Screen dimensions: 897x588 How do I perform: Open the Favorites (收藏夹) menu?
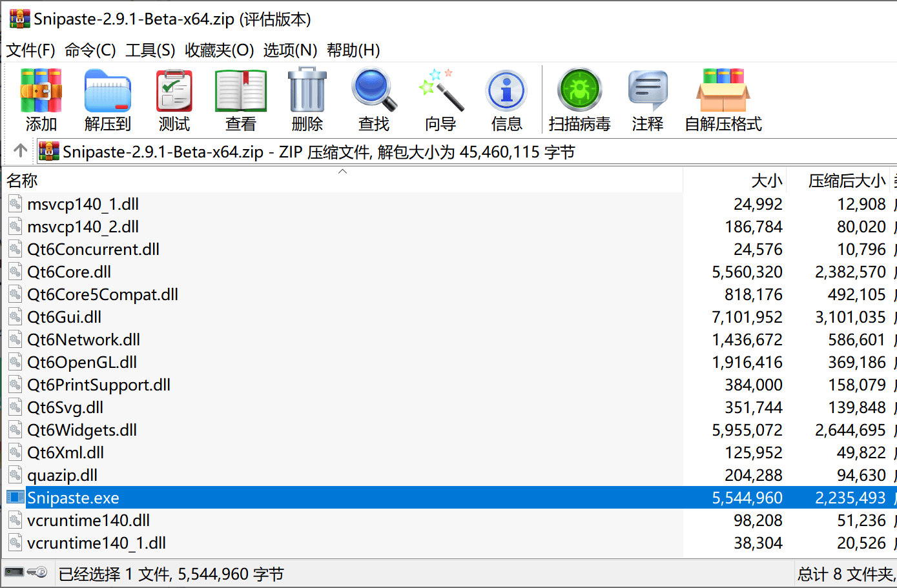(219, 50)
